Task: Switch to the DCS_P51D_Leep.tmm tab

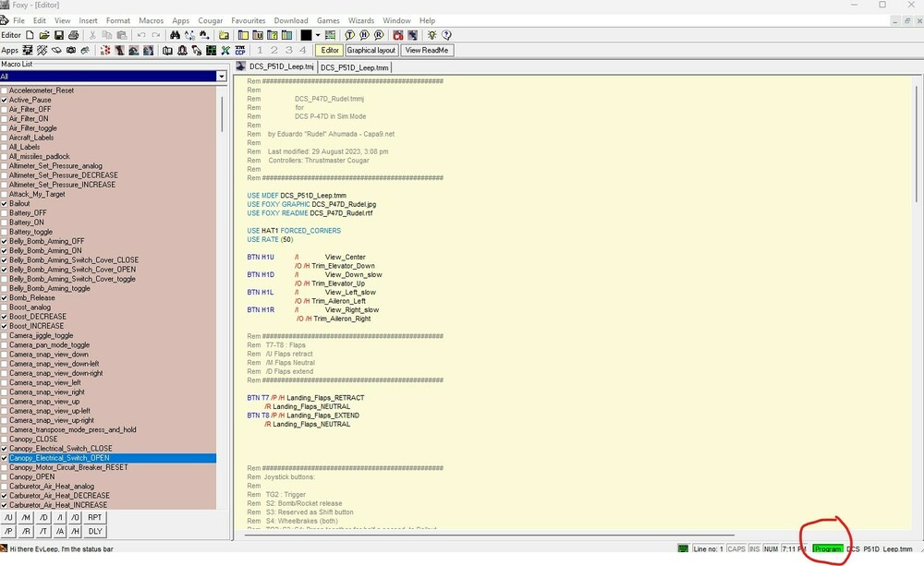Action: click(355, 67)
